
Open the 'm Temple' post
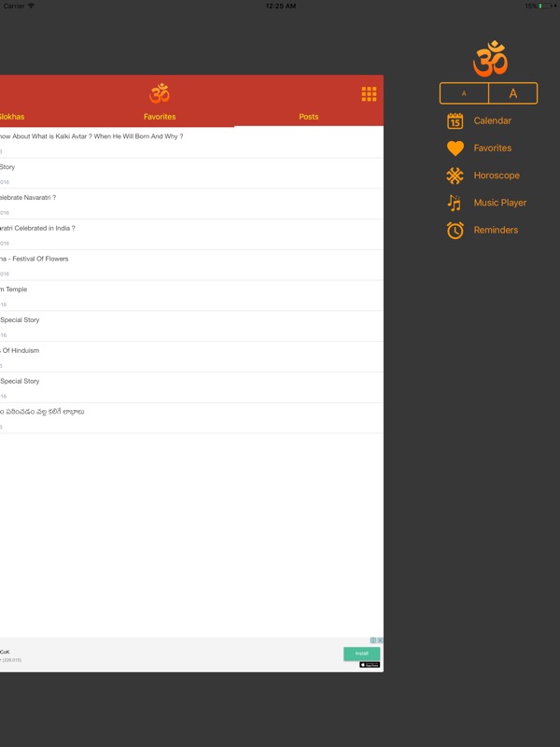[x=191, y=295]
